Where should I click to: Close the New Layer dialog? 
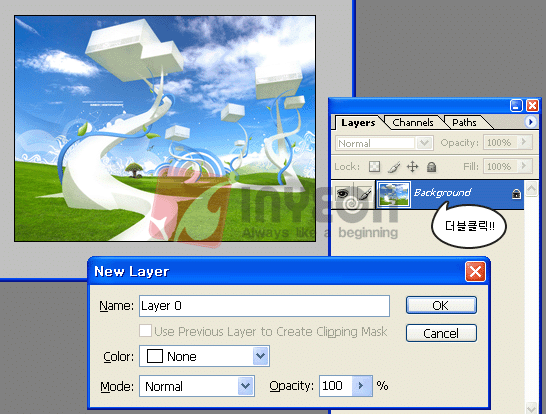click(475, 272)
